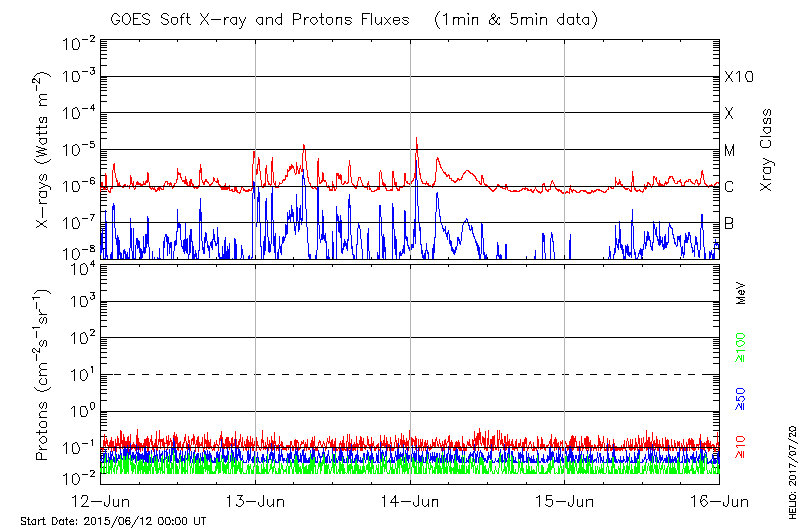Click the M flare class label
Screen dimensions: 800x530
[x=730, y=150]
